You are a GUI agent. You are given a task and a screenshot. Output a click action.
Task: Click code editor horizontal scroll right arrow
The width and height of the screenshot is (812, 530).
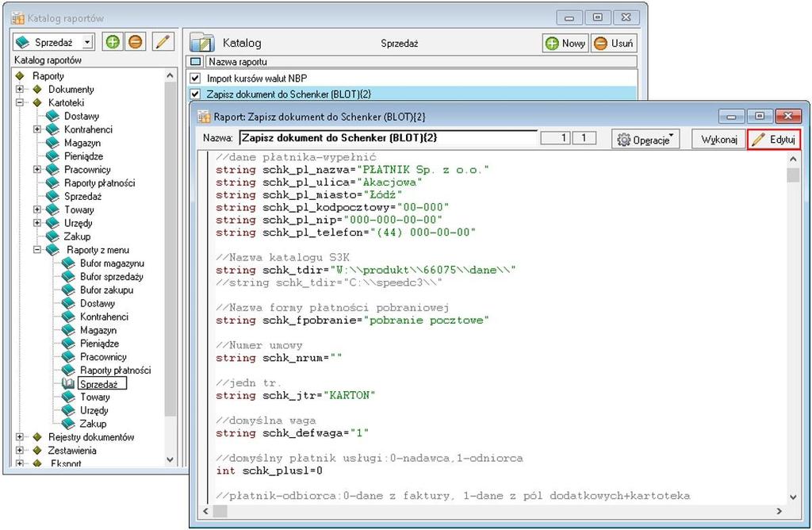[779, 511]
